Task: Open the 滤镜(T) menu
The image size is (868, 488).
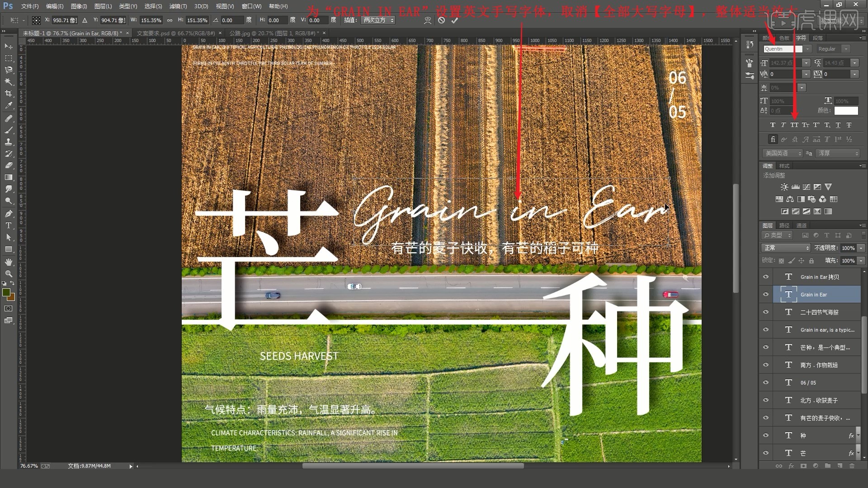Action: tap(178, 6)
